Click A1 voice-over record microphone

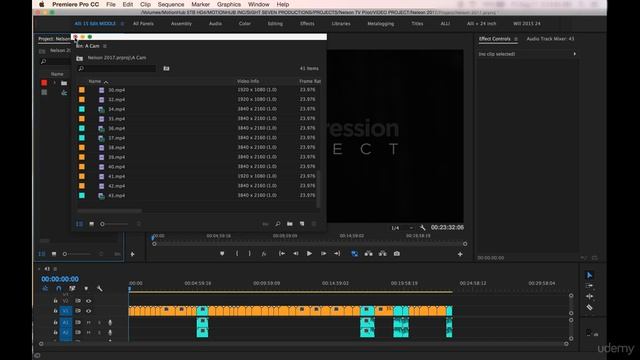(x=110, y=322)
